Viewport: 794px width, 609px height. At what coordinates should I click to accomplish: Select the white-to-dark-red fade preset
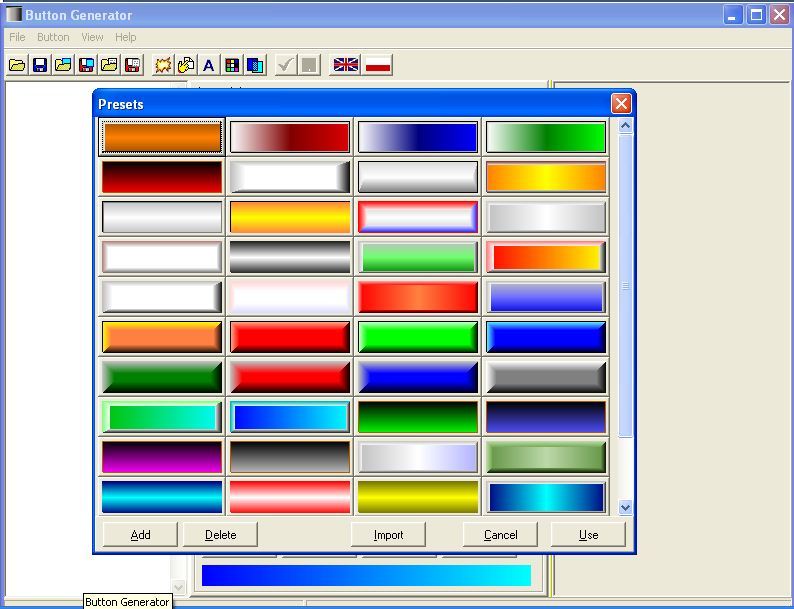tap(290, 137)
